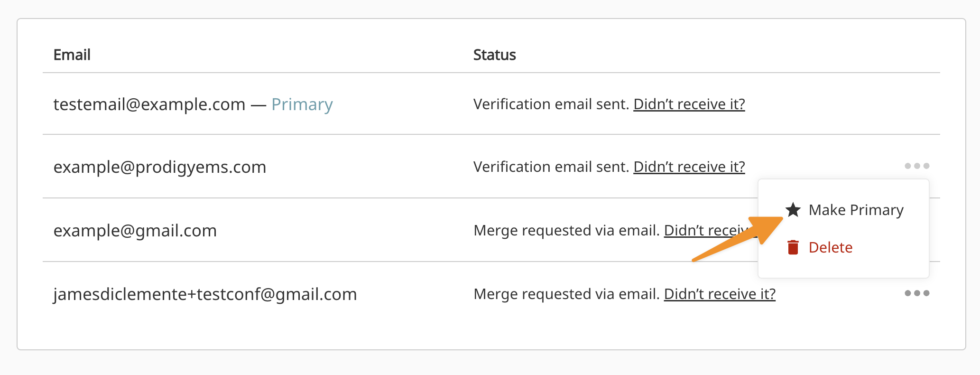This screenshot has width=980, height=375.
Task: Open the three-dot menu for jamesdiclemente+testconf@gmail.com
Action: pos(916,293)
